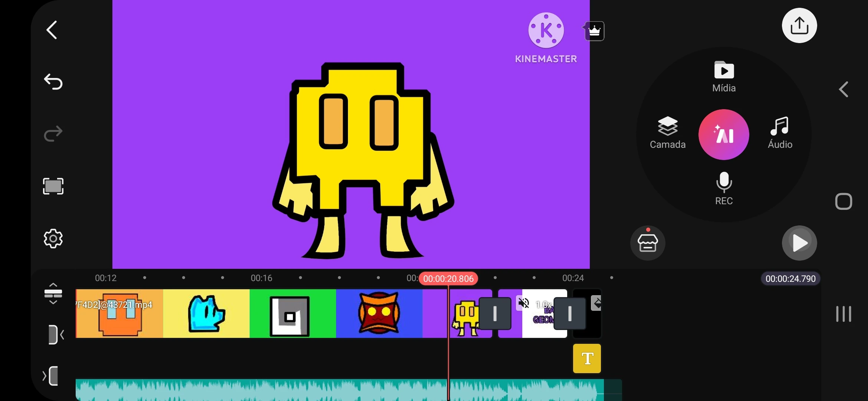
Task: Open project settings gear
Action: [53, 238]
